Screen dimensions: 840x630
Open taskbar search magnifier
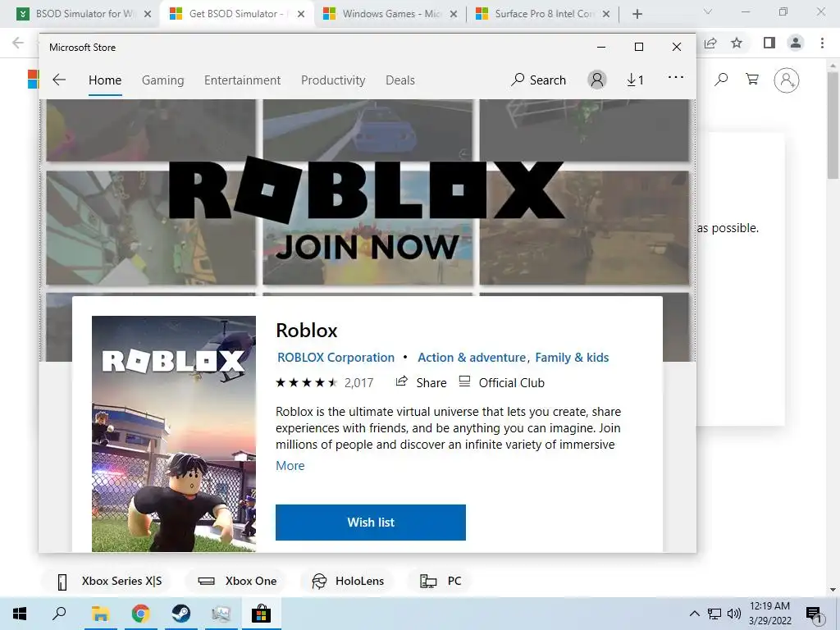pos(59,614)
